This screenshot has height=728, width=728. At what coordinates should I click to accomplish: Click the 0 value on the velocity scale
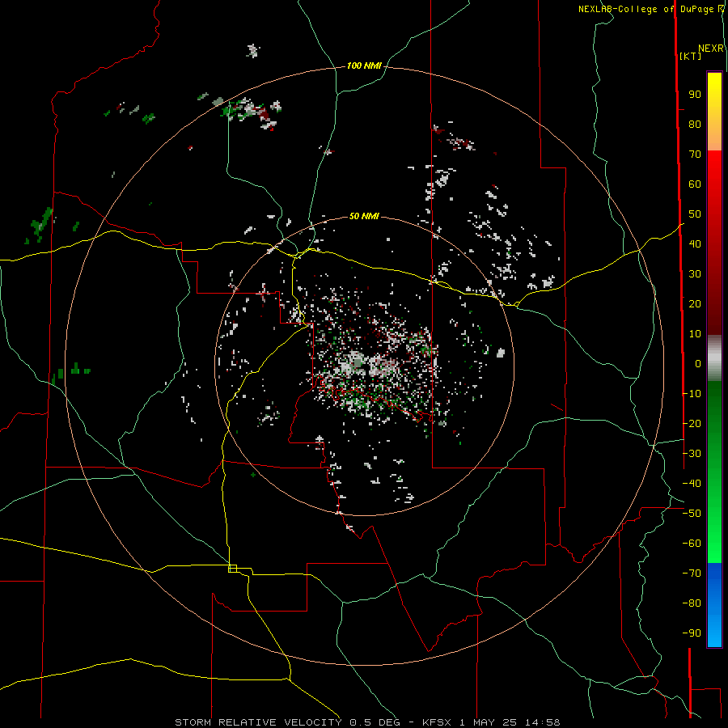click(698, 364)
